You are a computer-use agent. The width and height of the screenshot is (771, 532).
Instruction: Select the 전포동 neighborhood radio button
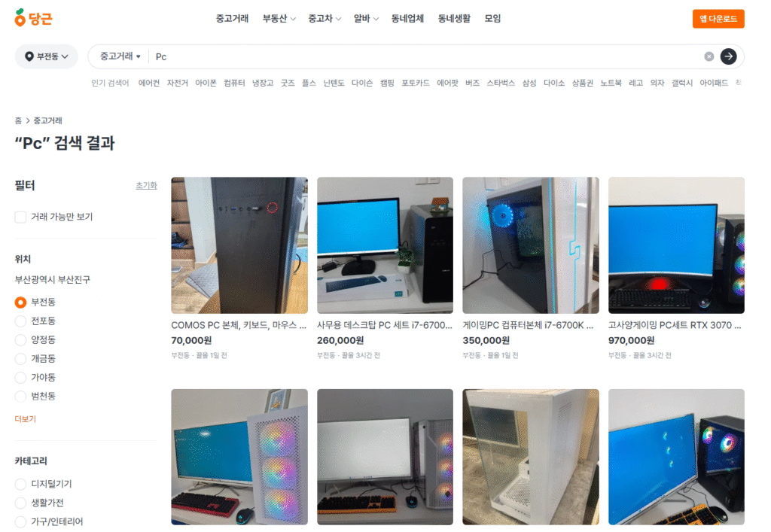tap(21, 321)
